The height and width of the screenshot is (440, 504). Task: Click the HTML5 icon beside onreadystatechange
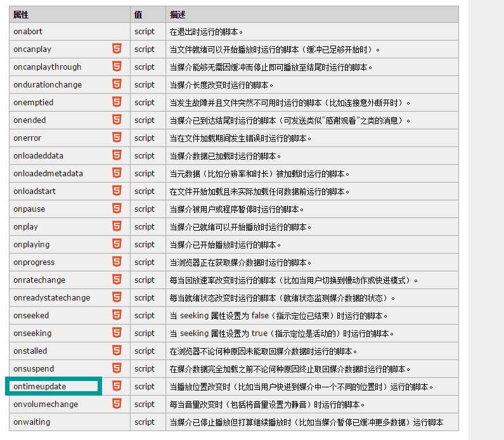pyautogui.click(x=117, y=297)
